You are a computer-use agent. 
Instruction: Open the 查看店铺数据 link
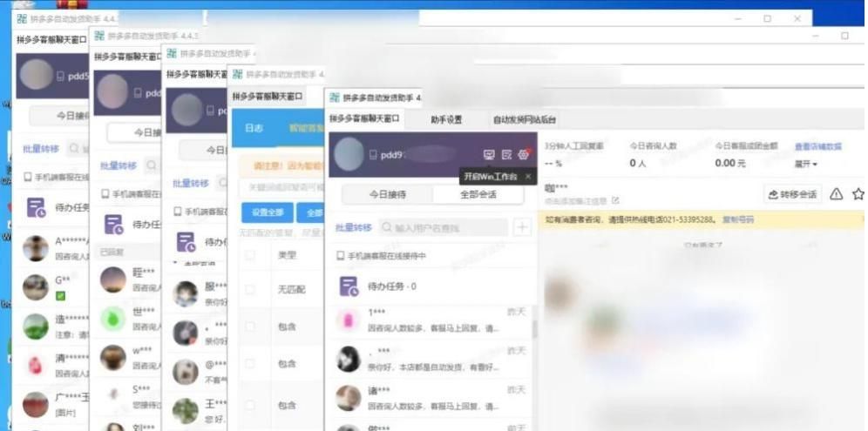(817, 146)
